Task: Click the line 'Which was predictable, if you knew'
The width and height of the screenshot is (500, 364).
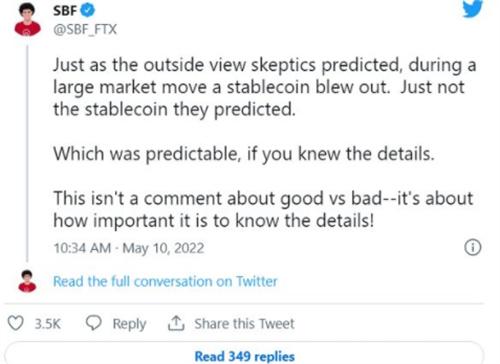Action: click(244, 154)
